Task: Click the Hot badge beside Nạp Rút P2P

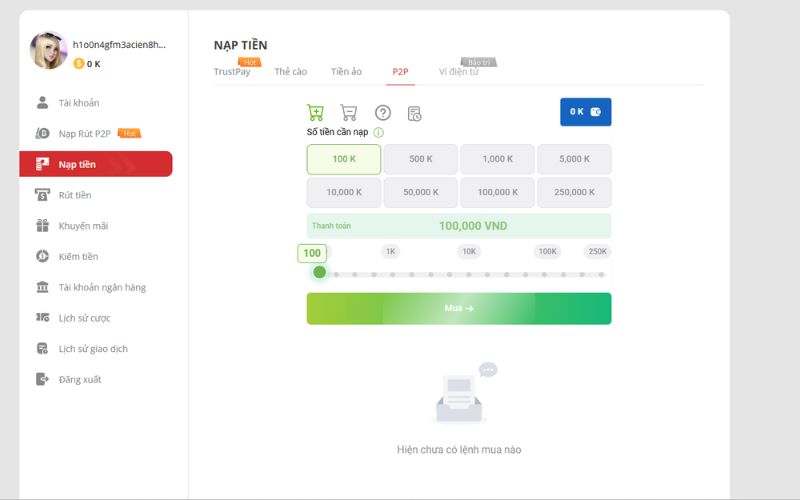Action: 129,133
